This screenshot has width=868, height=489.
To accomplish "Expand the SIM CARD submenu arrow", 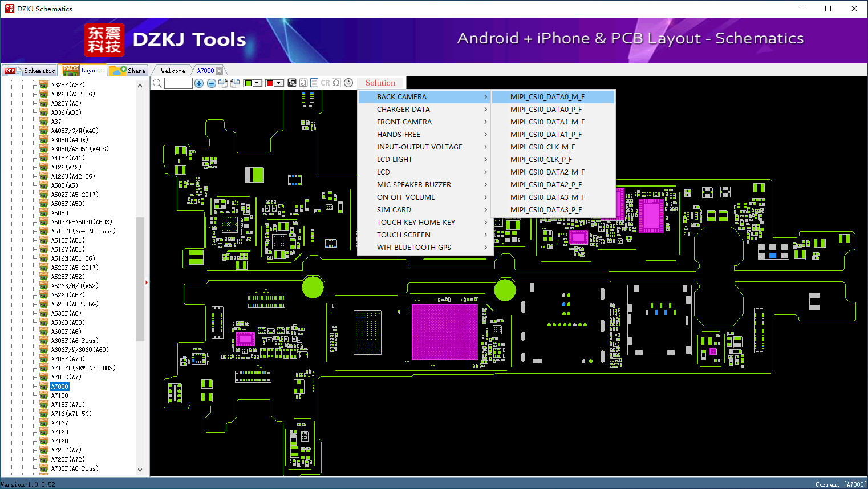I will coord(485,210).
